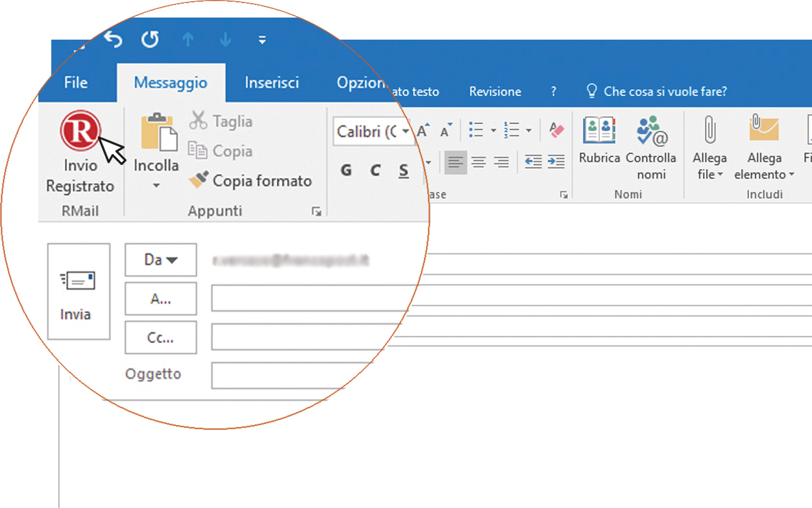Screen dimensions: 812x508
Task: Apply a bulleted list
Action: click(476, 131)
